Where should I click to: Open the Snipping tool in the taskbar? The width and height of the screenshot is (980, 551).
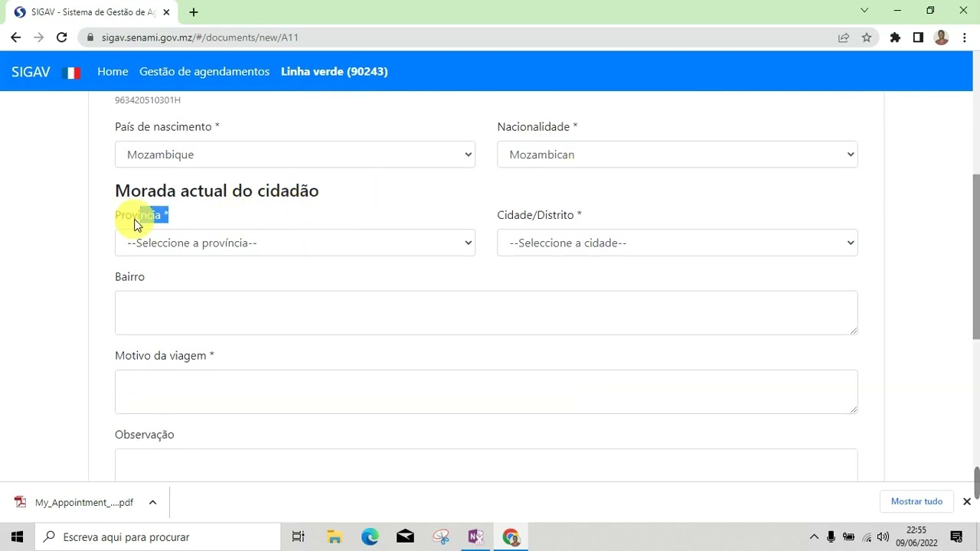(x=440, y=536)
